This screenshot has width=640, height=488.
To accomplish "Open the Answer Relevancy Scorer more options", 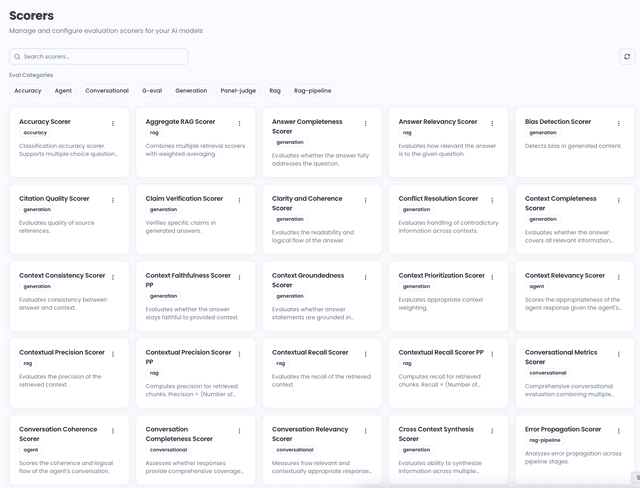I will pyautogui.click(x=492, y=124).
